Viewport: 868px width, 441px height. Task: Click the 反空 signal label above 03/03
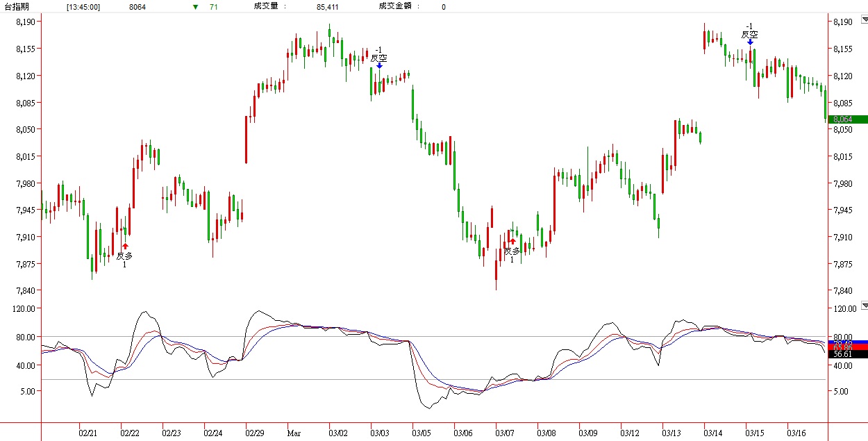click(x=378, y=58)
